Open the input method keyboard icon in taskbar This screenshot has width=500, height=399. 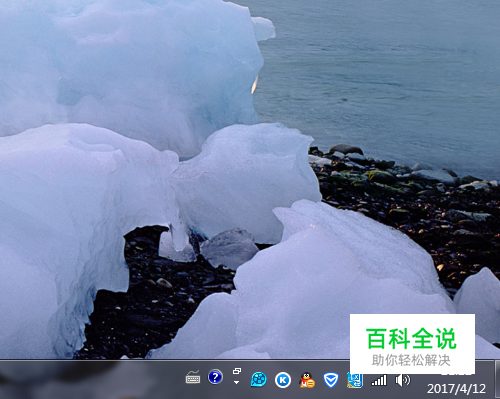point(193,377)
